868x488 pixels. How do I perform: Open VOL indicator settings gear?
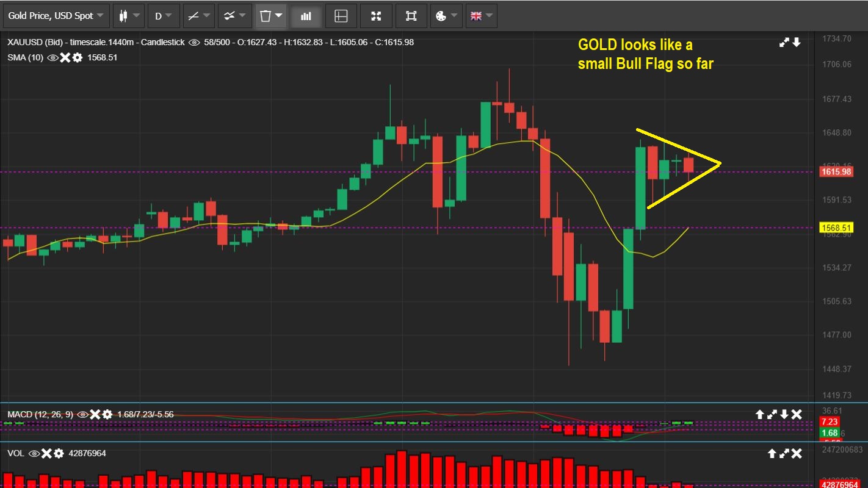[59, 454]
